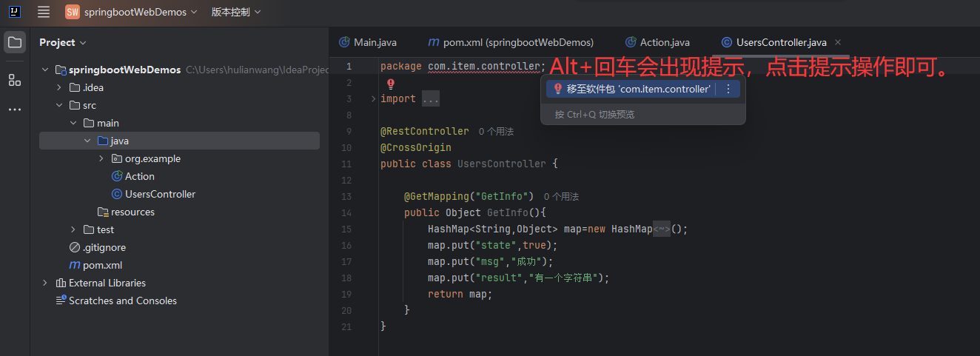Click the pom.xml Maven icon in the tree
This screenshot has width=980, height=356.
(x=75, y=265)
